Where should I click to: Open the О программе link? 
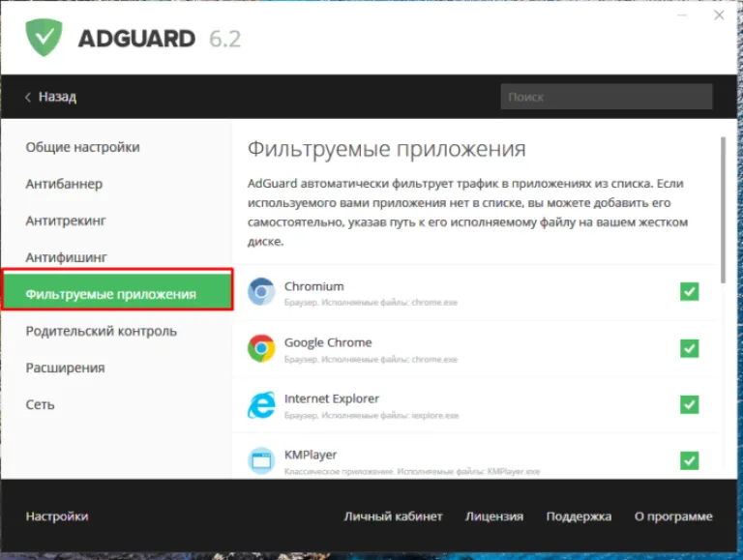673,516
